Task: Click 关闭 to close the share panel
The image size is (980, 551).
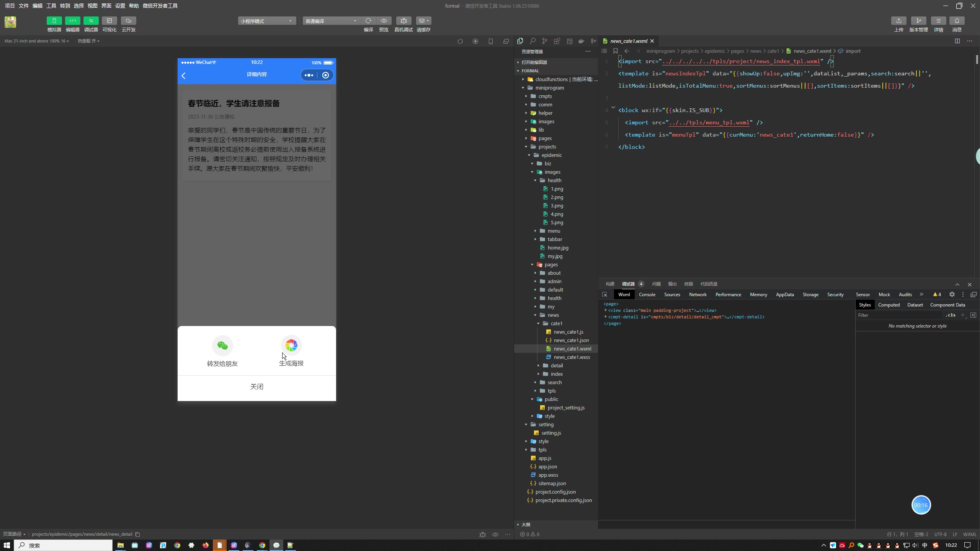Action: pyautogui.click(x=256, y=386)
